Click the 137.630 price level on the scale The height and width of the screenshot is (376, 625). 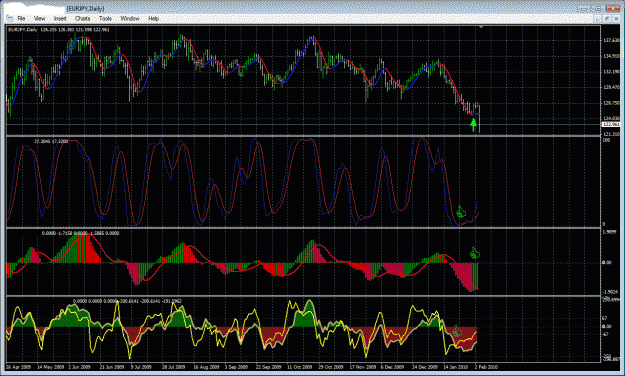pyautogui.click(x=611, y=40)
